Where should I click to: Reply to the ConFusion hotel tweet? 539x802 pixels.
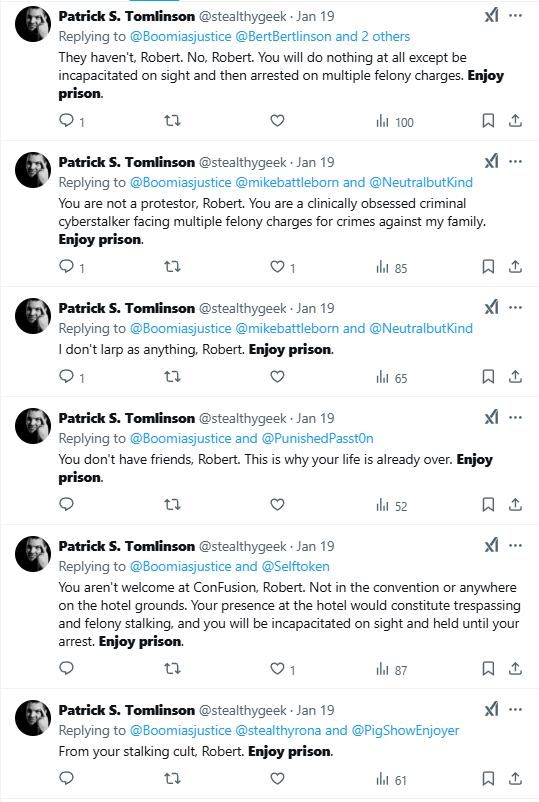(66, 668)
